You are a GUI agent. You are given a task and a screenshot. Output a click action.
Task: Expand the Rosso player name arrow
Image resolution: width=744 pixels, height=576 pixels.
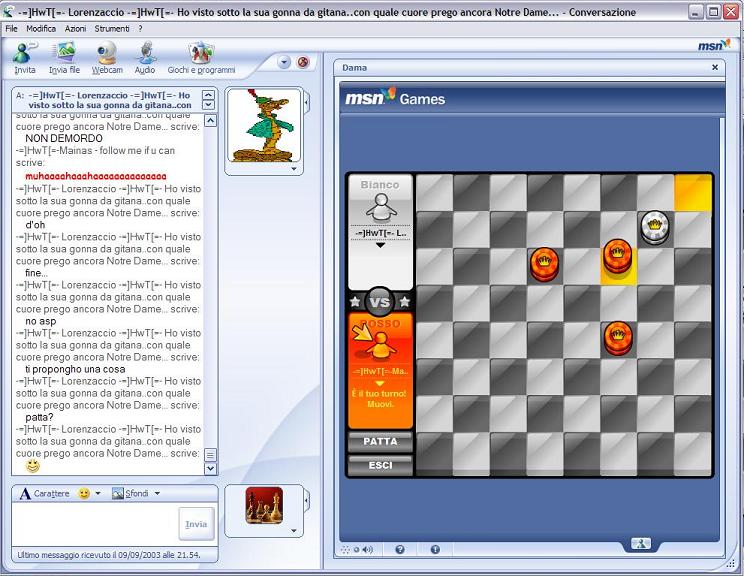(380, 383)
